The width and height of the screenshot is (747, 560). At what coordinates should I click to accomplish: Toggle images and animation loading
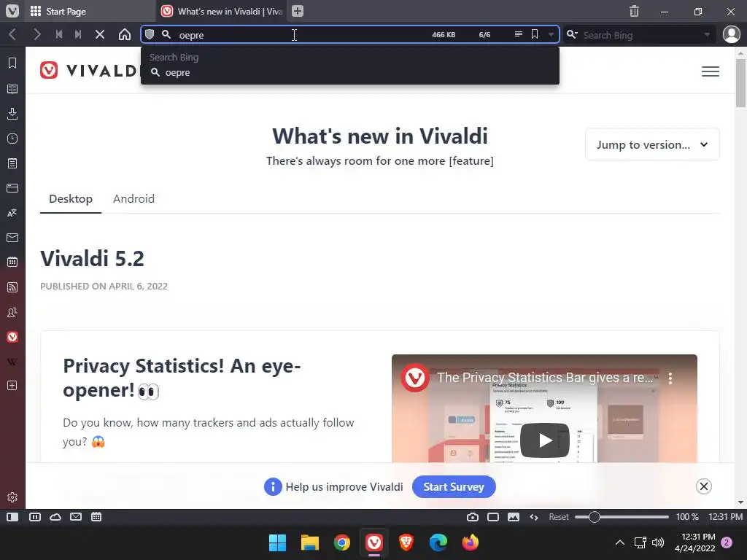(x=514, y=517)
